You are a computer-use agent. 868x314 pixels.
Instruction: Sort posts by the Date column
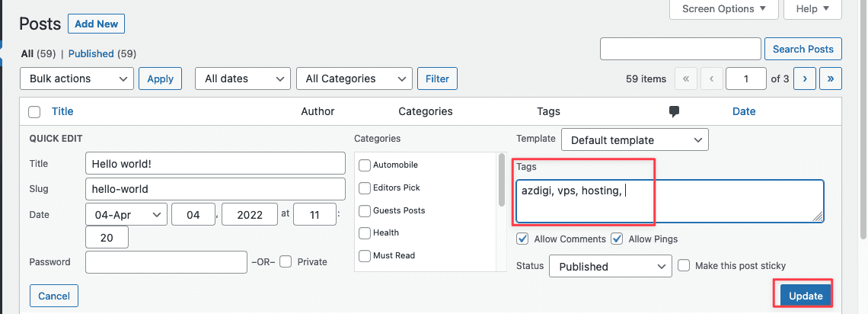coord(744,111)
